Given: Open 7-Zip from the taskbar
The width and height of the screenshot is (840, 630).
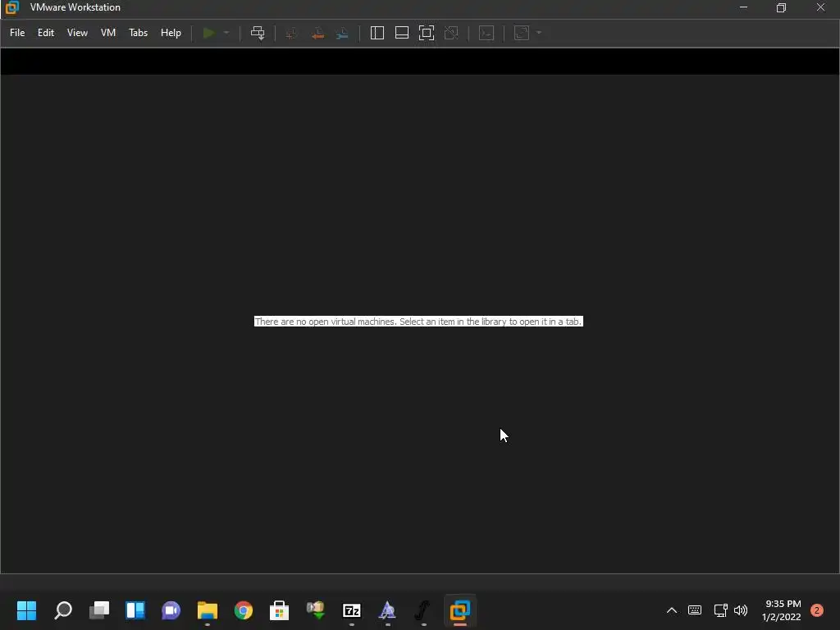Looking at the screenshot, I should pos(351,610).
